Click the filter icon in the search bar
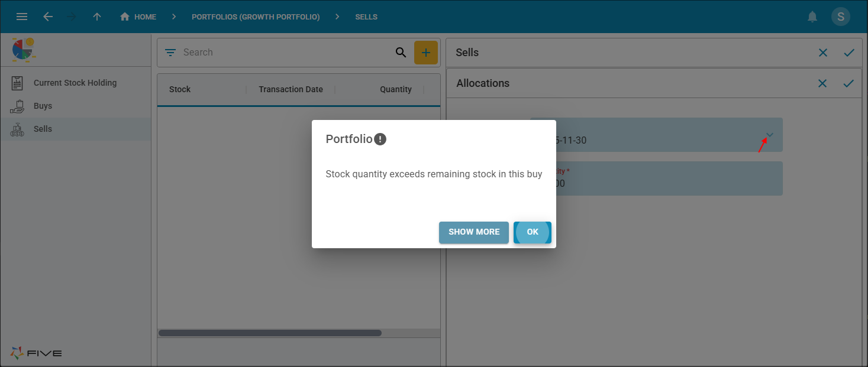Viewport: 868px width, 367px height. tap(170, 52)
